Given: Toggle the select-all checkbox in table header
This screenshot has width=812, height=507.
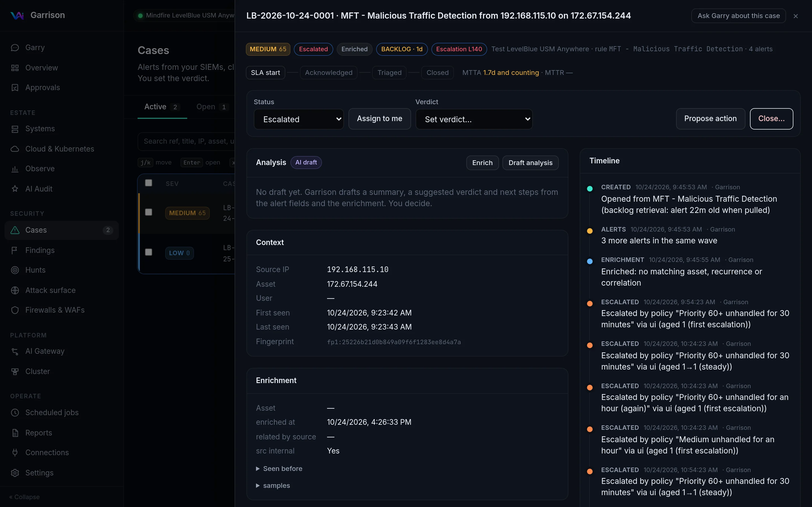Looking at the screenshot, I should pyautogui.click(x=148, y=183).
